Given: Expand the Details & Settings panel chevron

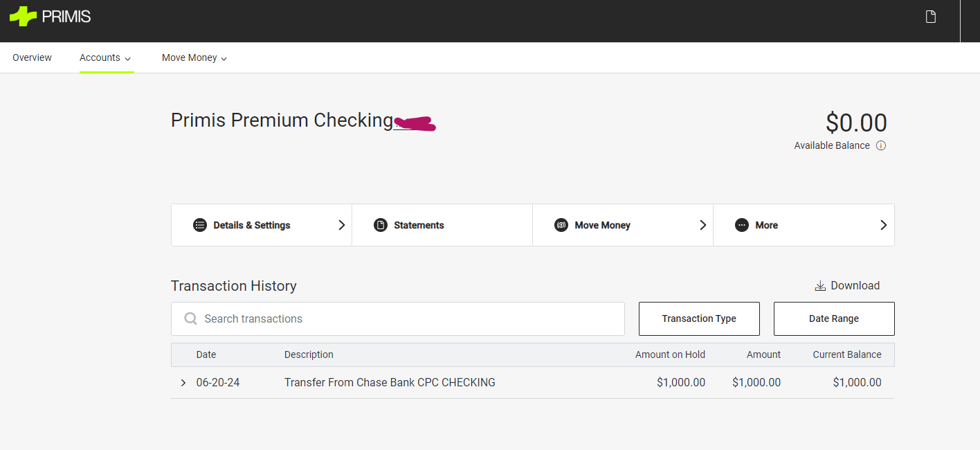Looking at the screenshot, I should 341,224.
